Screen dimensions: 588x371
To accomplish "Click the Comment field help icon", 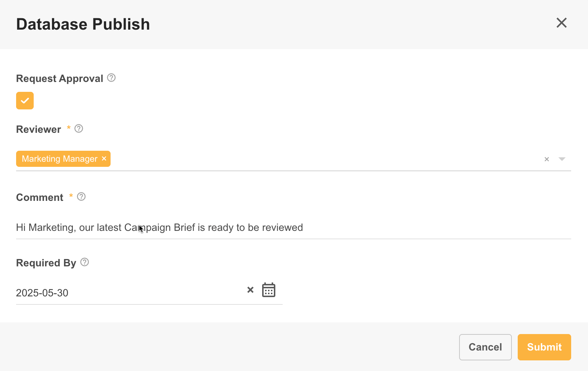I will tap(81, 197).
